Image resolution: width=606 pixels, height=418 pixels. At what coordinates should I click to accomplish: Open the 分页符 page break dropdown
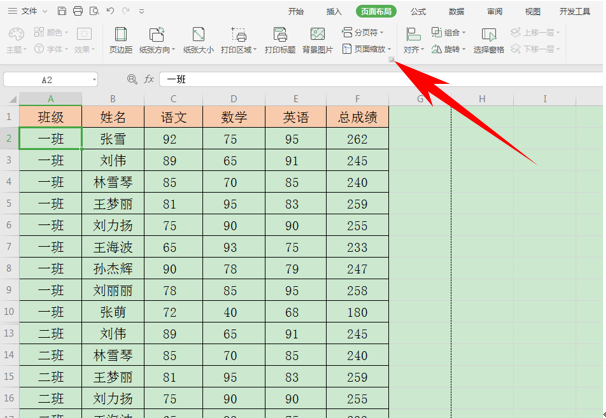pyautogui.click(x=363, y=32)
